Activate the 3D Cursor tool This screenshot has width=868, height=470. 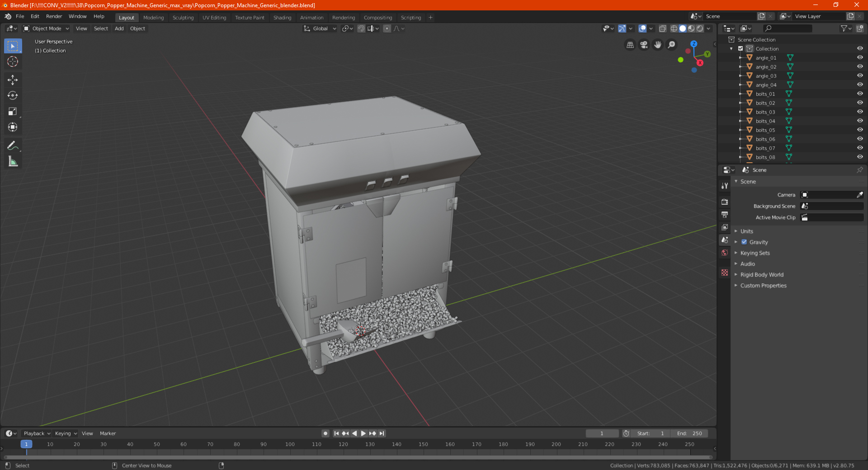[13, 62]
